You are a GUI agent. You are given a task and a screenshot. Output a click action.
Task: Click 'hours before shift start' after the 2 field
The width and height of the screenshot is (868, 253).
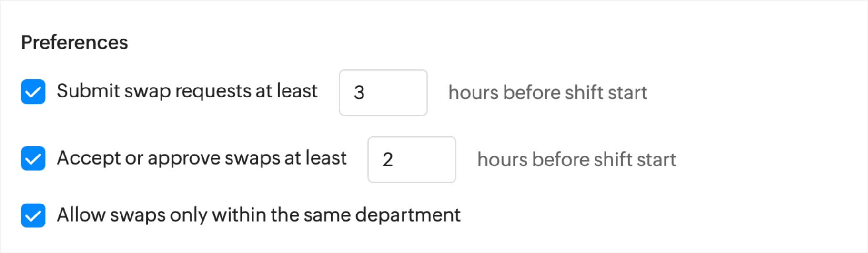coord(576,160)
